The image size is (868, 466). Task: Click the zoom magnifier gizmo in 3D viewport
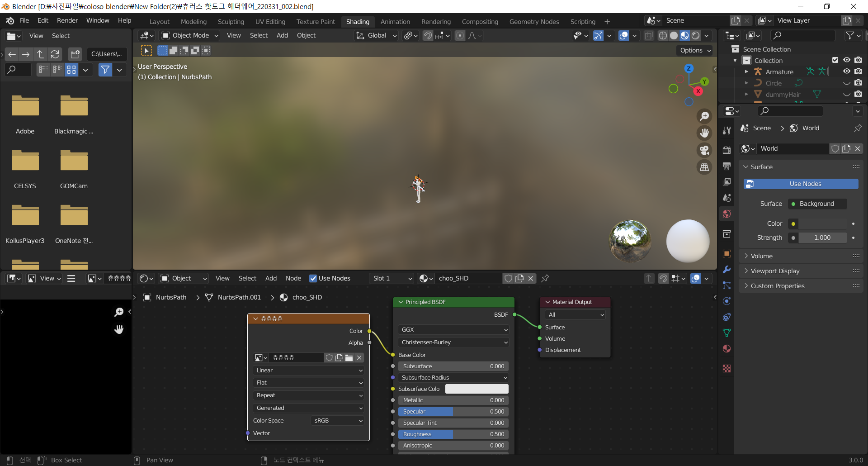pos(704,116)
